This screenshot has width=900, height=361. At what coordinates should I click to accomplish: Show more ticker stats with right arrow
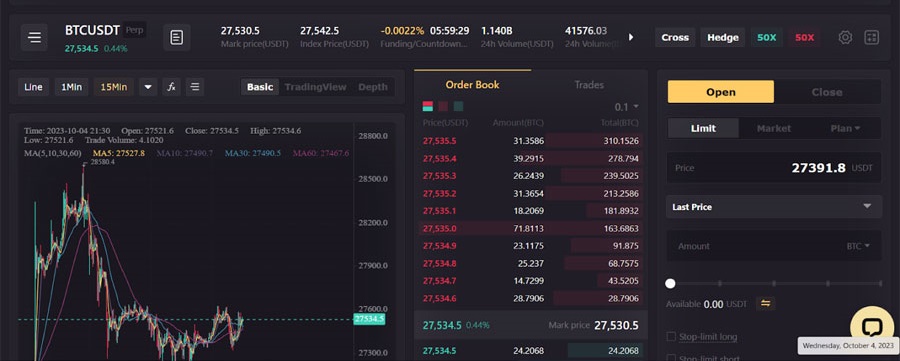(631, 37)
